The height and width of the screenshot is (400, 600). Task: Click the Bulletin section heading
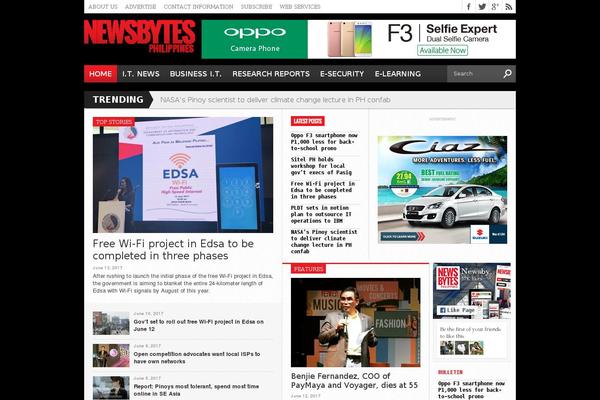tap(450, 372)
